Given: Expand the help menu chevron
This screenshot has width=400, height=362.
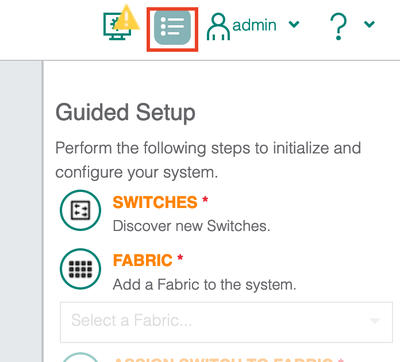Looking at the screenshot, I should [x=369, y=24].
